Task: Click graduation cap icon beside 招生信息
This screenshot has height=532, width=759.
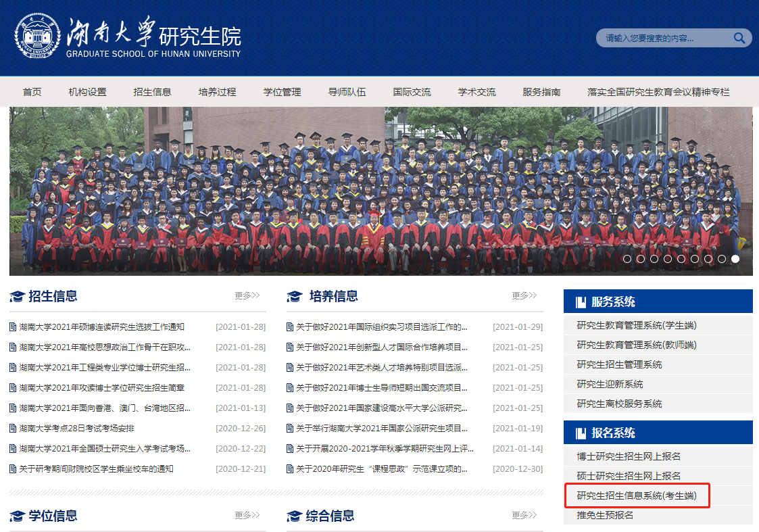Action: tap(17, 296)
